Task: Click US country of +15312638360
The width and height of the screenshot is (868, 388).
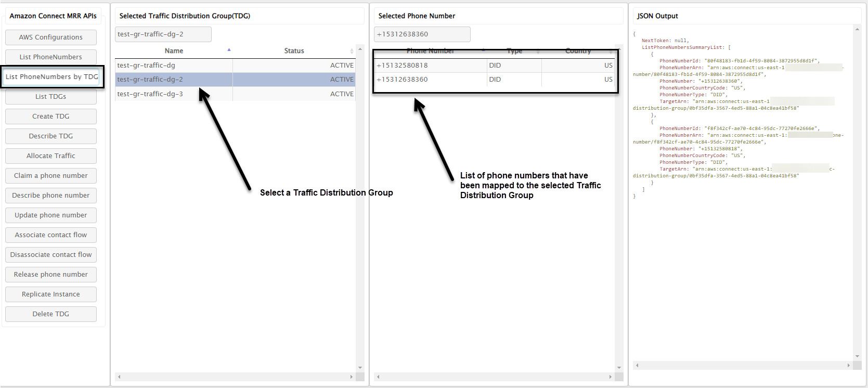Action: tap(608, 80)
